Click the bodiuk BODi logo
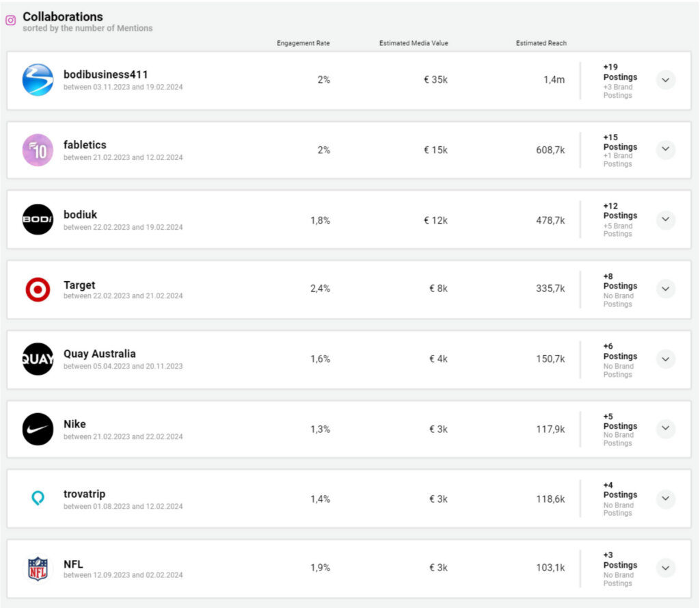 (x=38, y=220)
